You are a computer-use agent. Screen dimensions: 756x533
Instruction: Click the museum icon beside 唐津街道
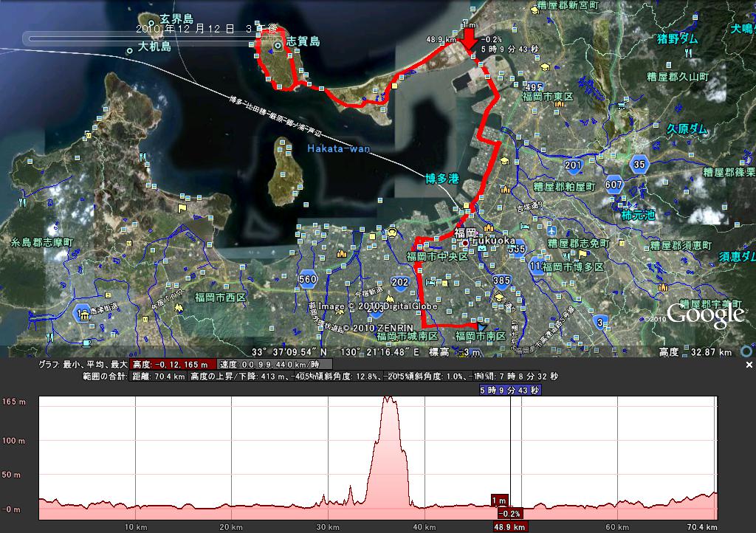tap(85, 316)
